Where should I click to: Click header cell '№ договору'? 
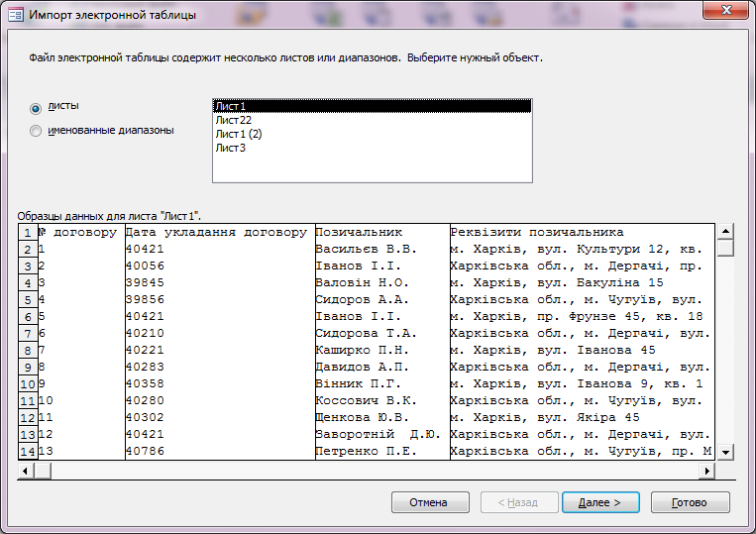point(81,232)
